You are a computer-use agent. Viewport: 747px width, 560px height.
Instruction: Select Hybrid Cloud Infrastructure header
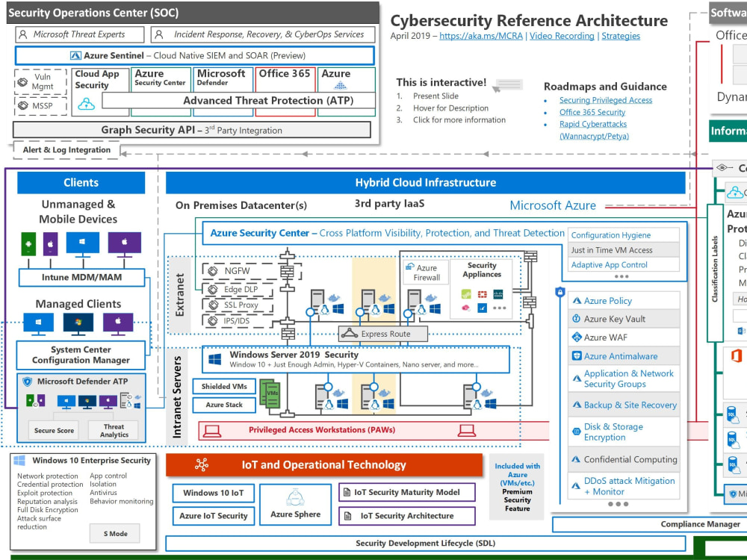coord(426,183)
